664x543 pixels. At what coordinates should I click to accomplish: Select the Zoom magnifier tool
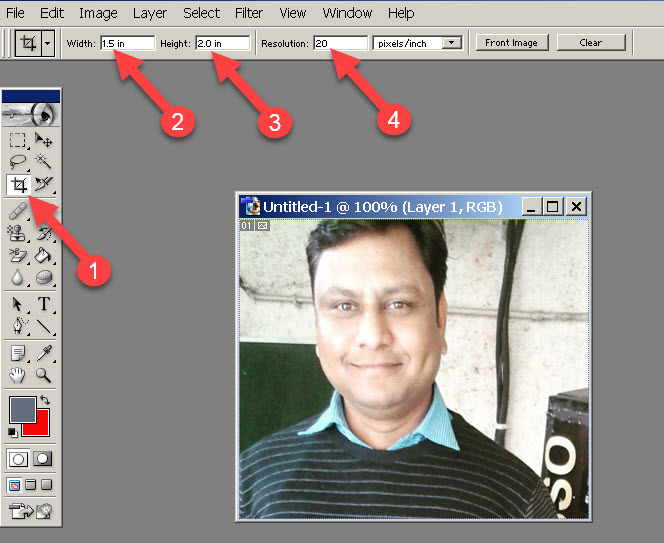43,375
